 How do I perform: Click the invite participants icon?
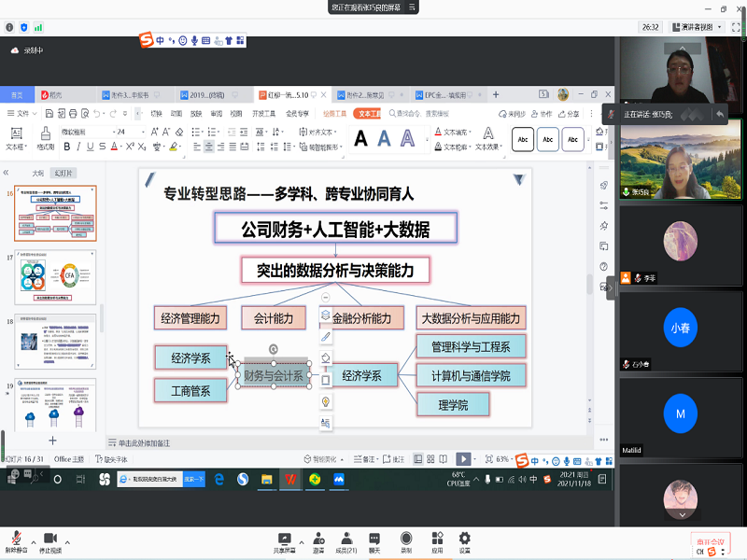(319, 539)
